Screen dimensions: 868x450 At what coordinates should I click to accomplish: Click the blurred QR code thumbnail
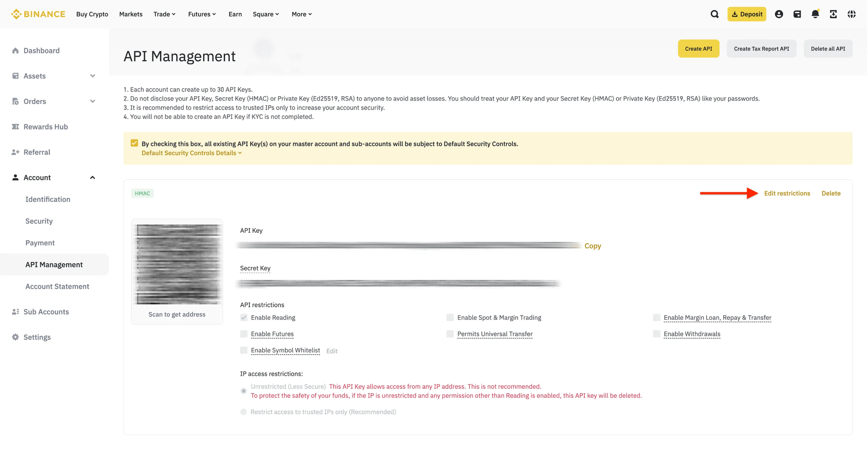[178, 264]
